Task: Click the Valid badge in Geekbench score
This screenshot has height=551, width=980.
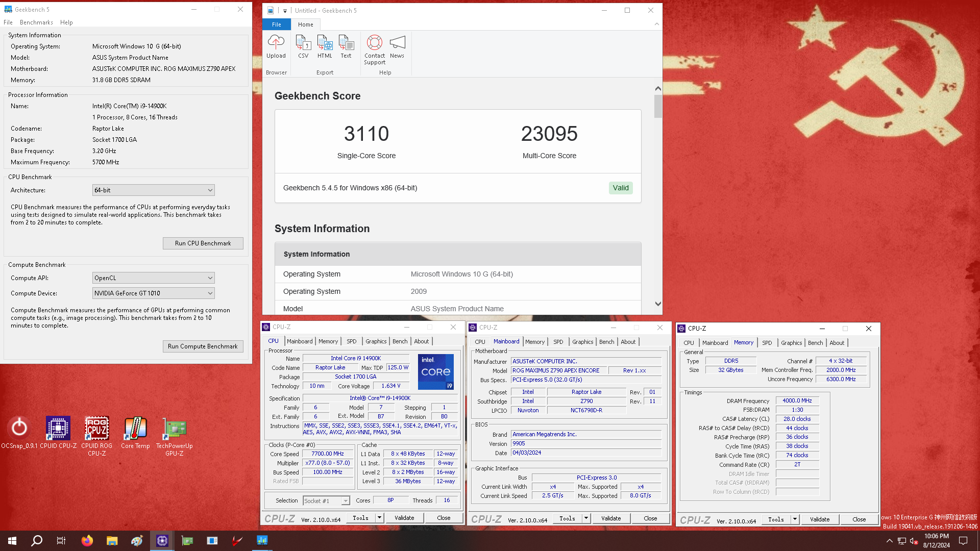Action: [621, 188]
